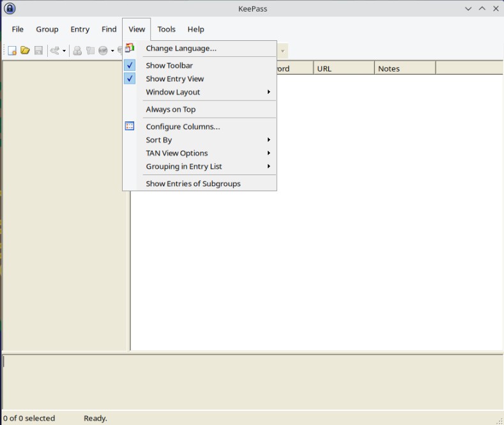Open the quick search dropdown arrow
The width and height of the screenshot is (504, 425).
(x=282, y=50)
